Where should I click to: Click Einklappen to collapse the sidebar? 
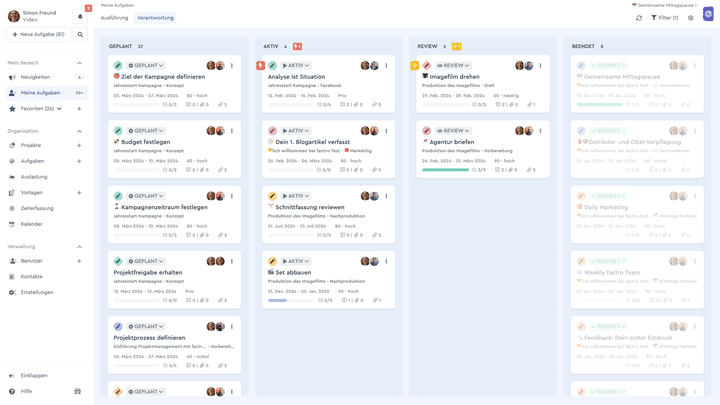tap(34, 376)
